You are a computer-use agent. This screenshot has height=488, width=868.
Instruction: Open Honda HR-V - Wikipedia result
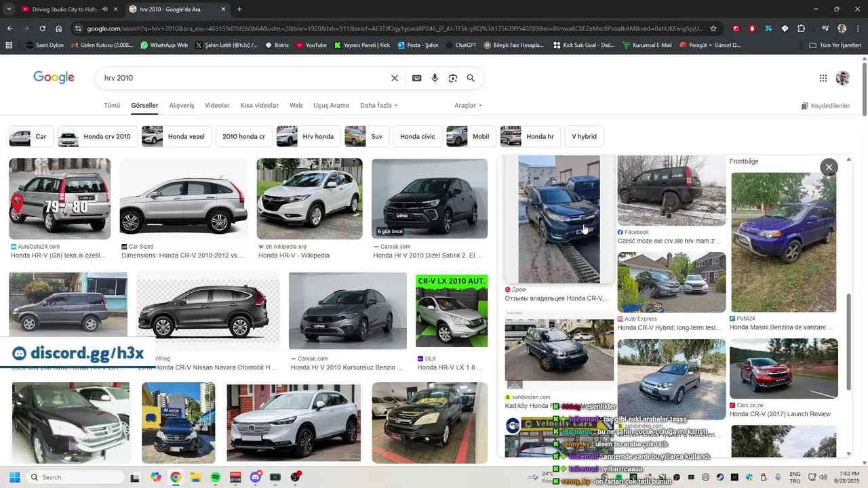(294, 256)
